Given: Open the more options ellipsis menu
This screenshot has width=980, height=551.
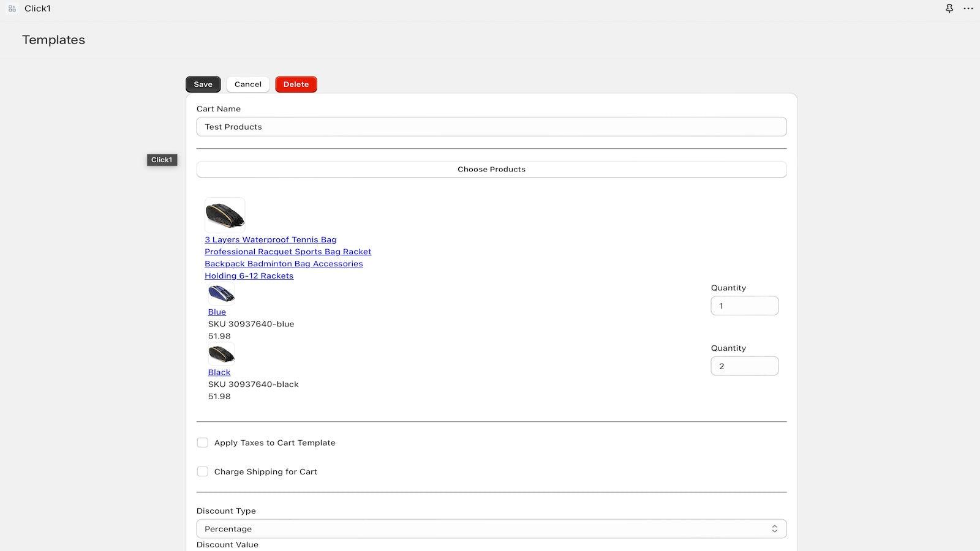Looking at the screenshot, I should [x=968, y=9].
